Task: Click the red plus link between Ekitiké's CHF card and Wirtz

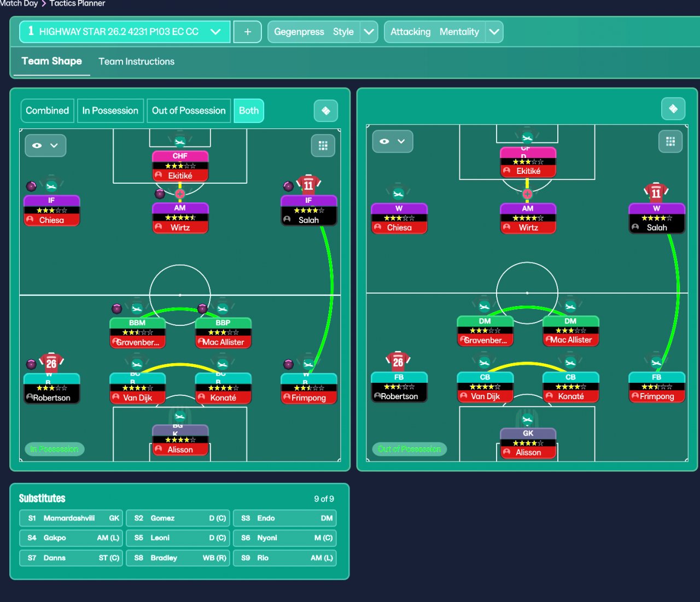Action: click(180, 194)
